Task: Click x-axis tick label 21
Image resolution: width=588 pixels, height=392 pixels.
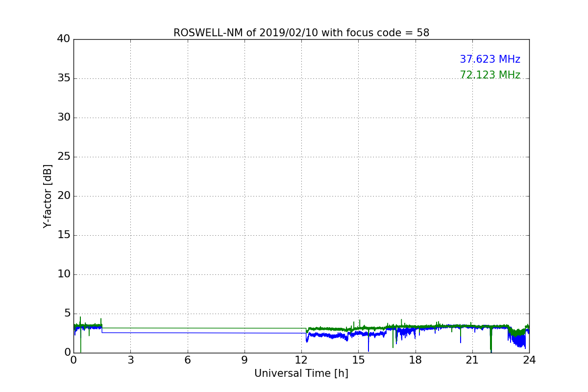Action: [472, 360]
